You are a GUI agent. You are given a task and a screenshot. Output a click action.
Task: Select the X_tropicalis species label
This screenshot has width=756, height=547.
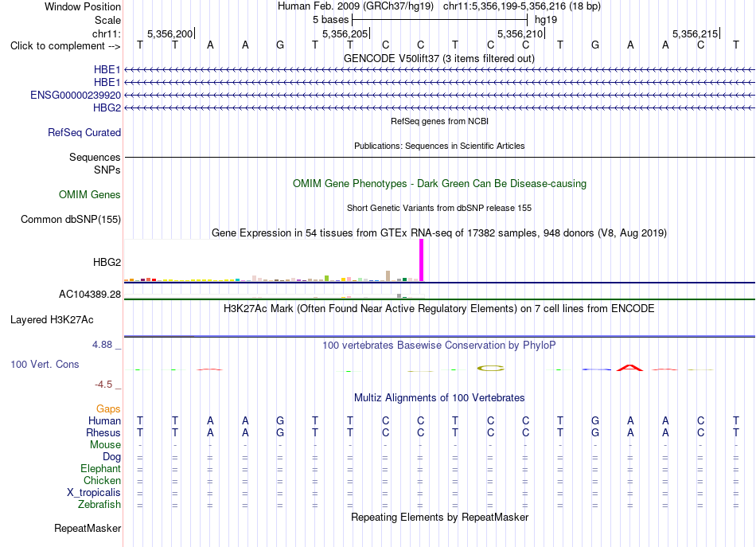click(94, 493)
